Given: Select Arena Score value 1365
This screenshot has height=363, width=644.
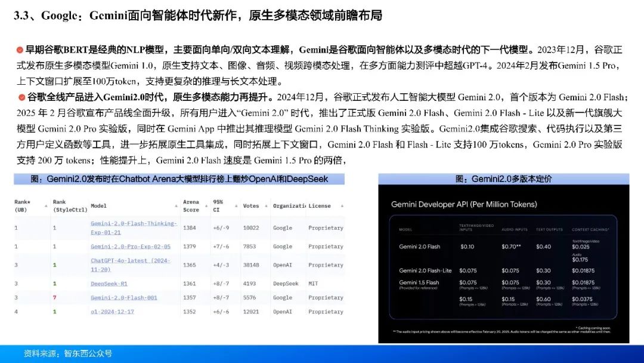Looking at the screenshot, I should tap(190, 265).
